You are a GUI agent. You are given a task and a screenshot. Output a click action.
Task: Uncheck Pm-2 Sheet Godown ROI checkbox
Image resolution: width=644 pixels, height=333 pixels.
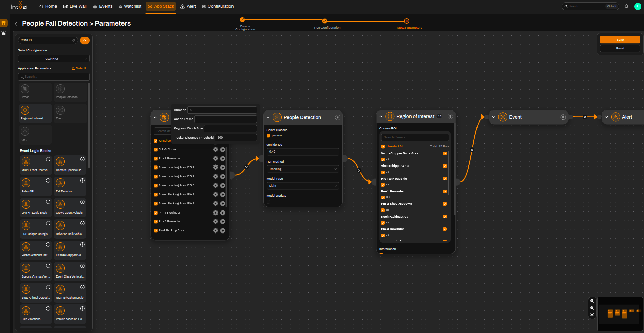click(445, 204)
